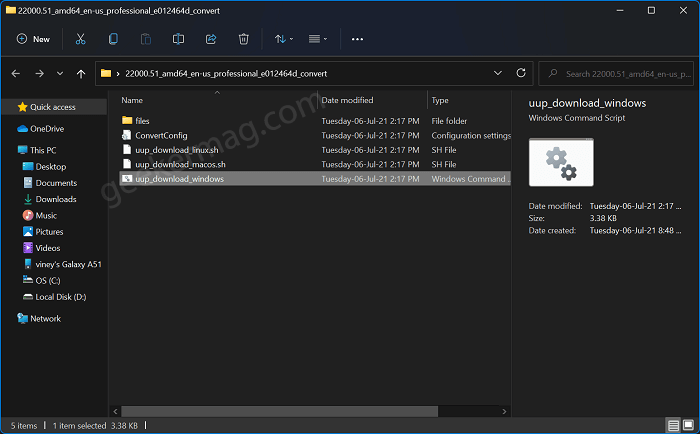Image resolution: width=700 pixels, height=434 pixels.
Task: Expand recent locations chevron
Action: pos(60,74)
